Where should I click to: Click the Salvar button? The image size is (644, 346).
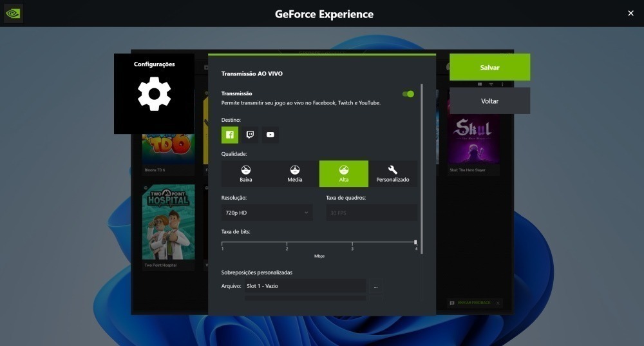coord(489,67)
